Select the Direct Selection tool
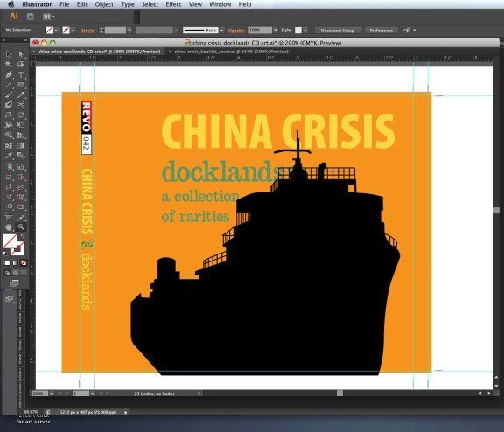 click(21, 54)
